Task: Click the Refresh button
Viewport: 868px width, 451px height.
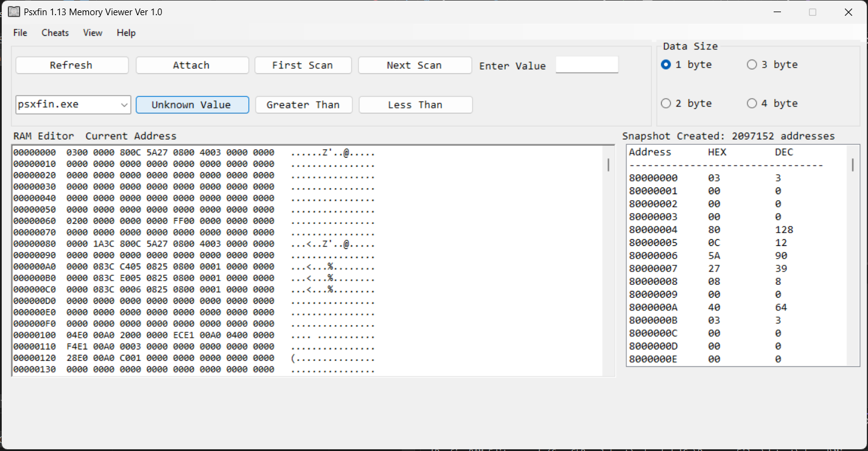Action: (x=72, y=65)
